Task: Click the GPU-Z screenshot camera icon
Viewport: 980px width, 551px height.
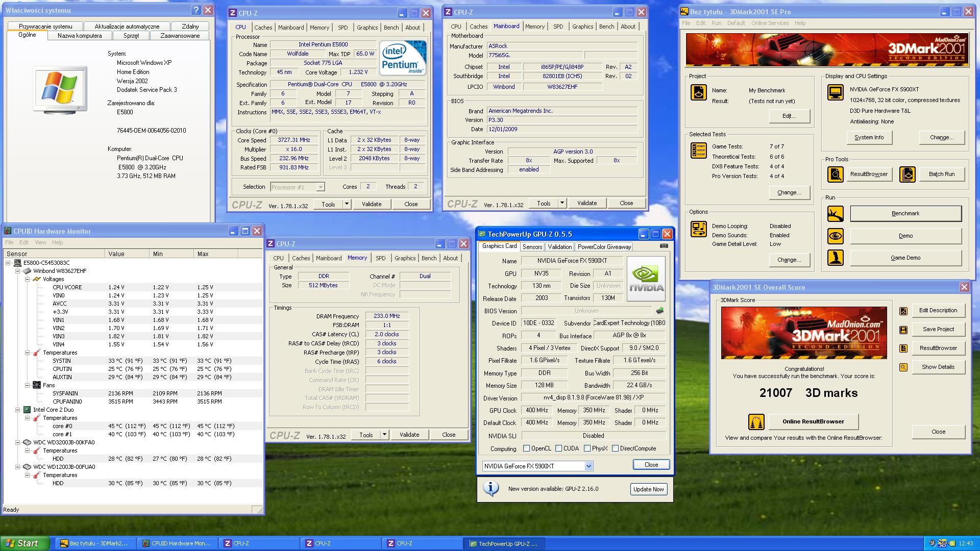Action: pyautogui.click(x=664, y=246)
